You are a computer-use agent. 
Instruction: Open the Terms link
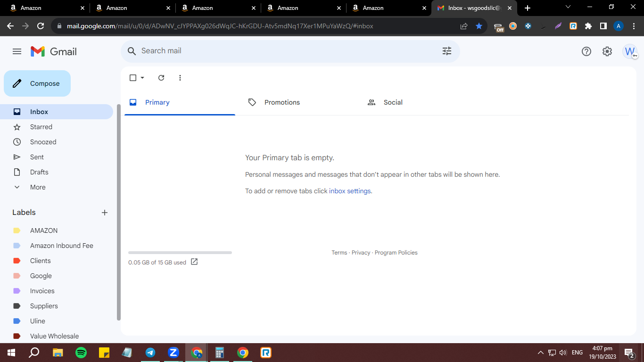pos(339,253)
